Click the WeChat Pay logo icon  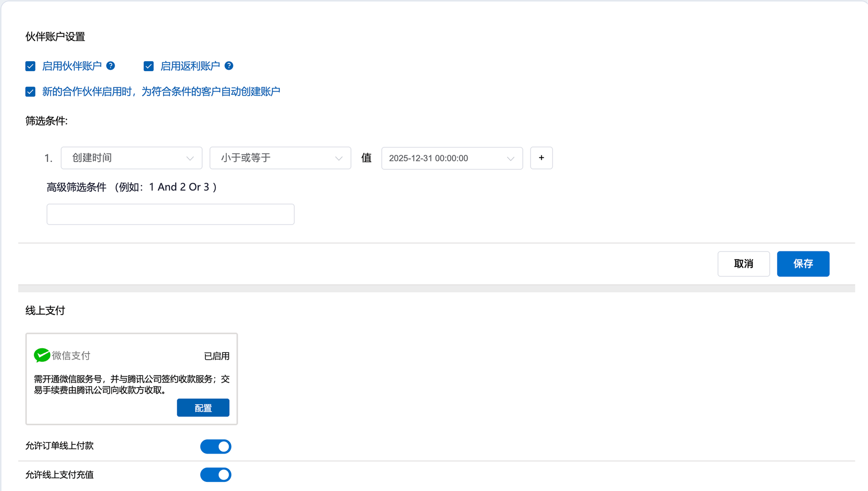(x=42, y=355)
